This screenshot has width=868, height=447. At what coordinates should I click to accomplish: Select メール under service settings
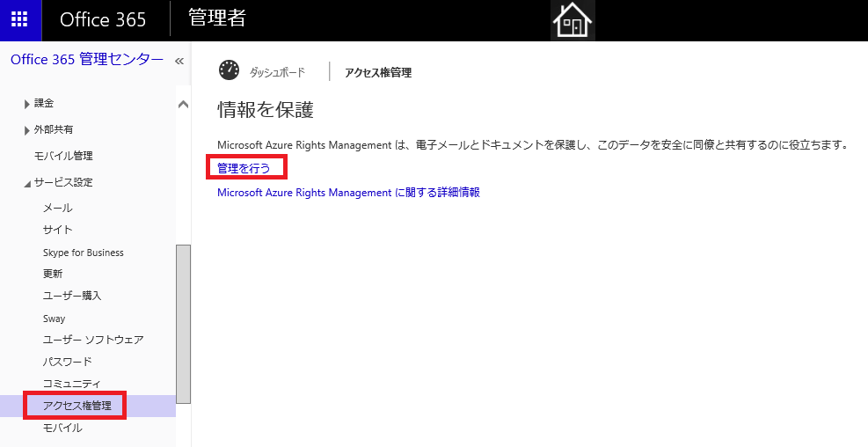tap(58, 209)
